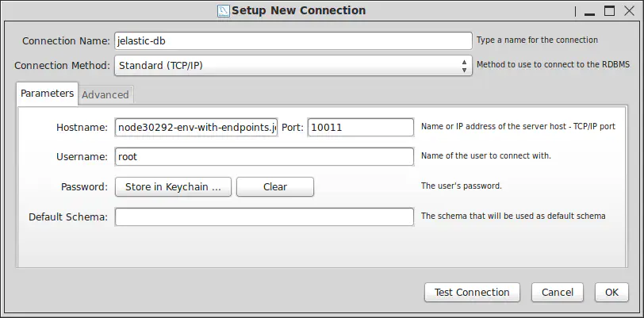Click the Setup New Connection title text
Image resolution: width=644 pixels, height=318 pixels.
(x=298, y=10)
